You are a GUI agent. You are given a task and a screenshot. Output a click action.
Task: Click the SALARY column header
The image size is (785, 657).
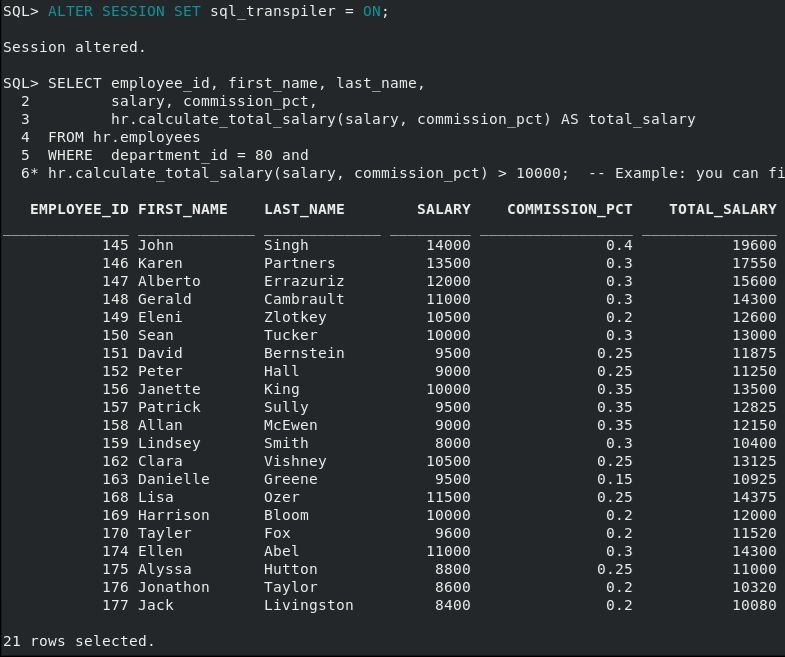pyautogui.click(x=444, y=209)
